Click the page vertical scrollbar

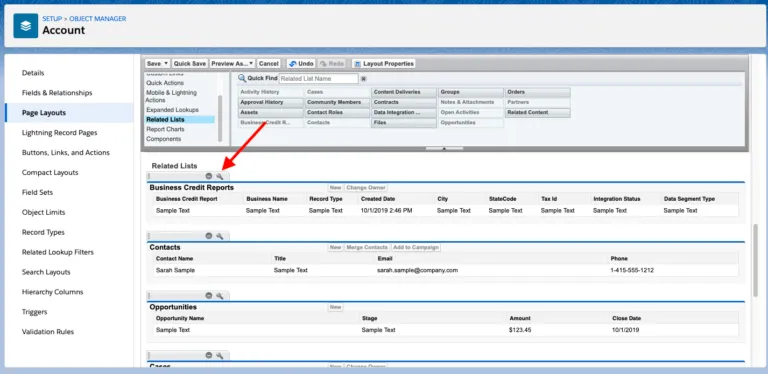(x=756, y=259)
